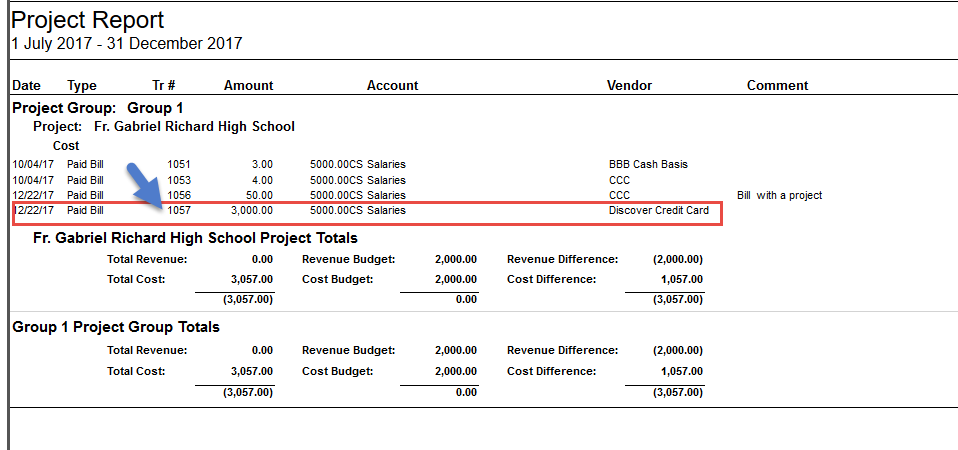The width and height of the screenshot is (958, 450).
Task: Select transaction number 1057
Action: [180, 211]
